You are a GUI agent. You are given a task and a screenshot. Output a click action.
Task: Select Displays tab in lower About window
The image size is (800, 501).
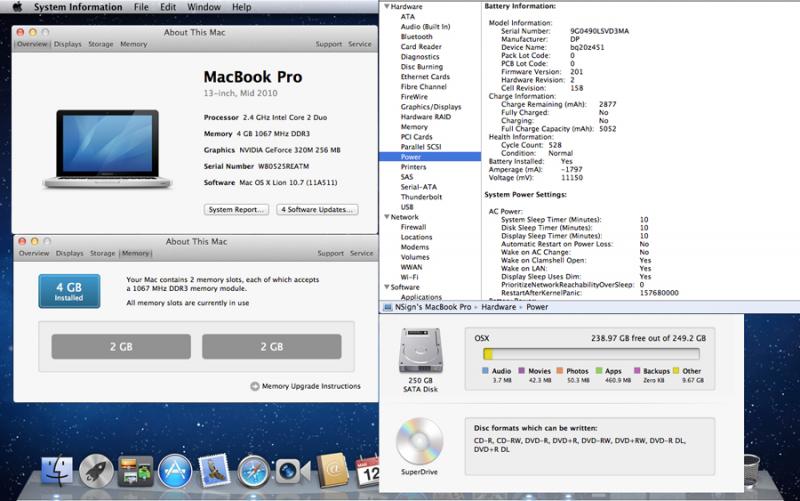pos(70,254)
